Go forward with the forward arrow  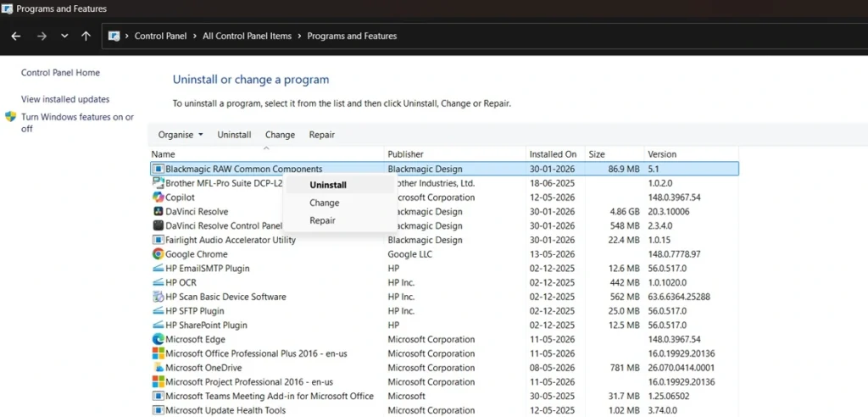pos(42,36)
